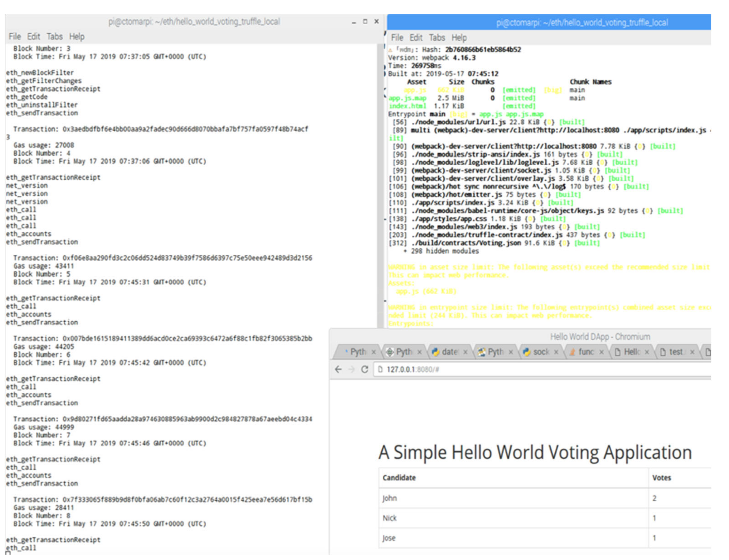Reload the page in Chromium

coord(364,369)
